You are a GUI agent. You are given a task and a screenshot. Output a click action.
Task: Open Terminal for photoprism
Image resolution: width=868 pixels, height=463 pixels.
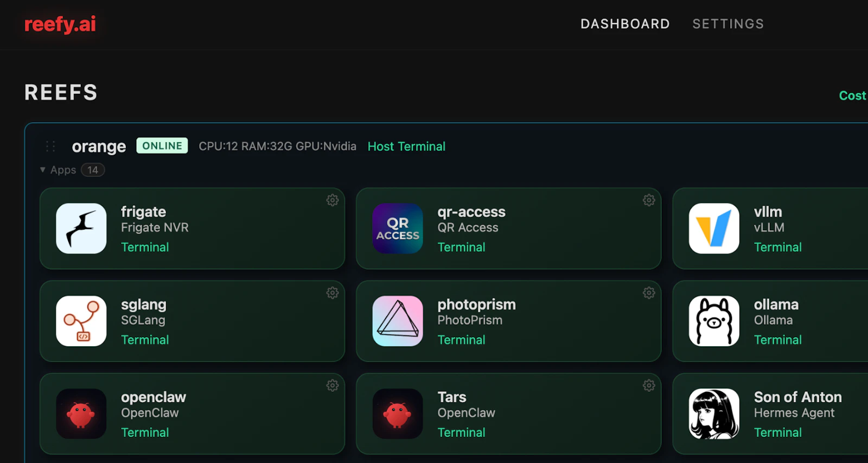click(x=461, y=340)
